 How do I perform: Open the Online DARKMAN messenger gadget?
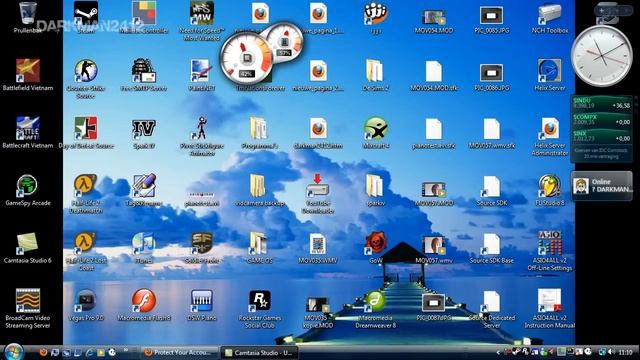tap(601, 186)
